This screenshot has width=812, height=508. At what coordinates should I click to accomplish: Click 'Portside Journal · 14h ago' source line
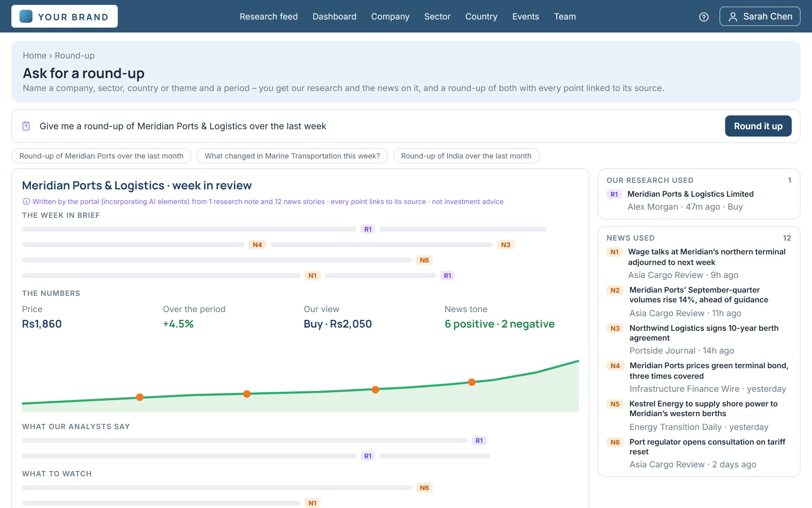tap(682, 351)
